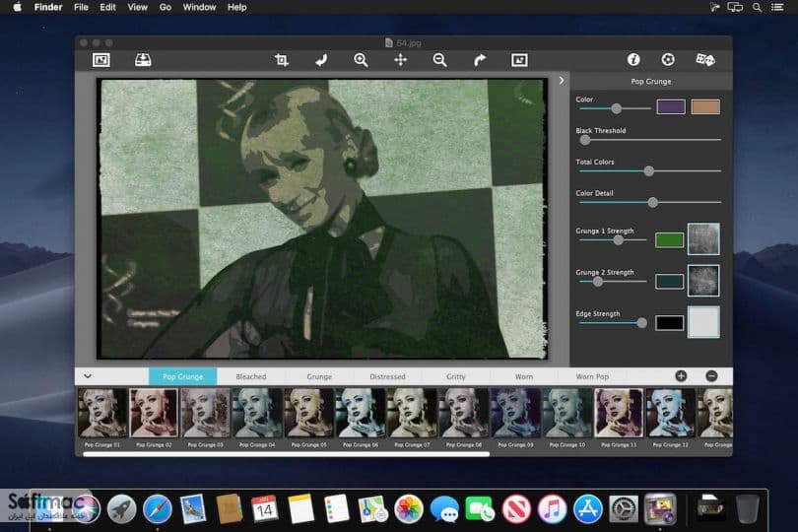Click the Info icon in toolbar
The width and height of the screenshot is (798, 532).
633,59
